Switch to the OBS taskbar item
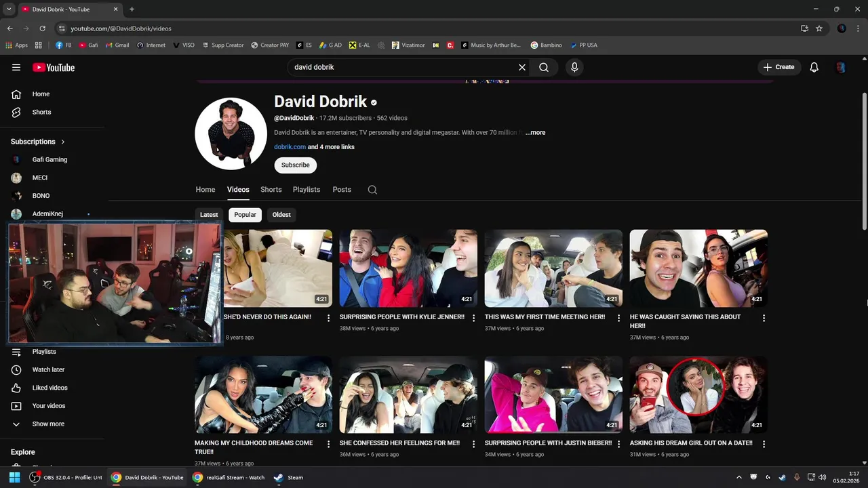The height and width of the screenshot is (488, 868). coord(66,477)
